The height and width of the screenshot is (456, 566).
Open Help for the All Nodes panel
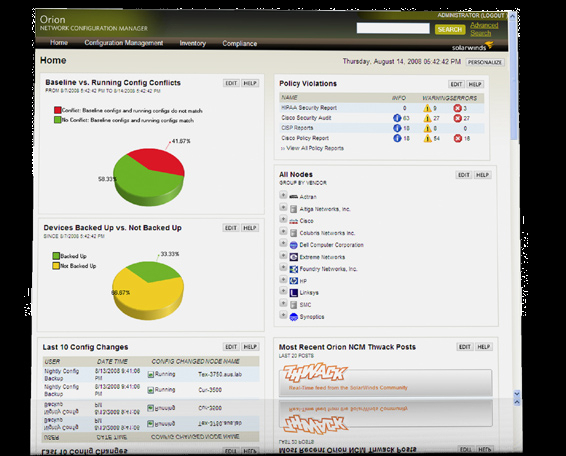point(482,175)
